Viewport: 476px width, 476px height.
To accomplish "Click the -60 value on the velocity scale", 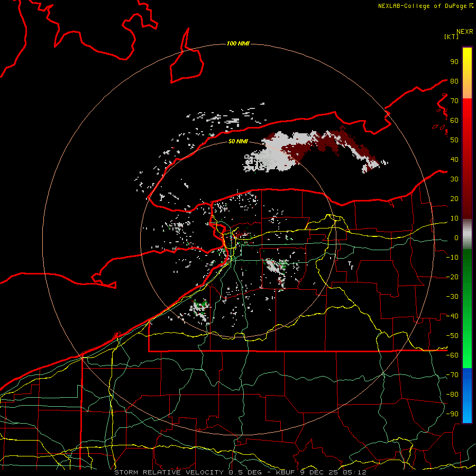I will click(452, 355).
